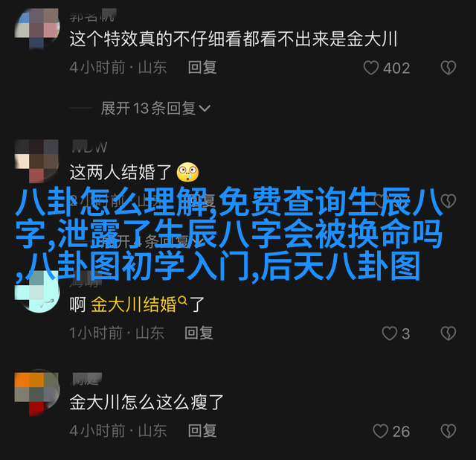Select comment text '这个特效真的不仔细看…'
Image resolution: width=476 pixels, height=460 pixels.
coord(234,39)
